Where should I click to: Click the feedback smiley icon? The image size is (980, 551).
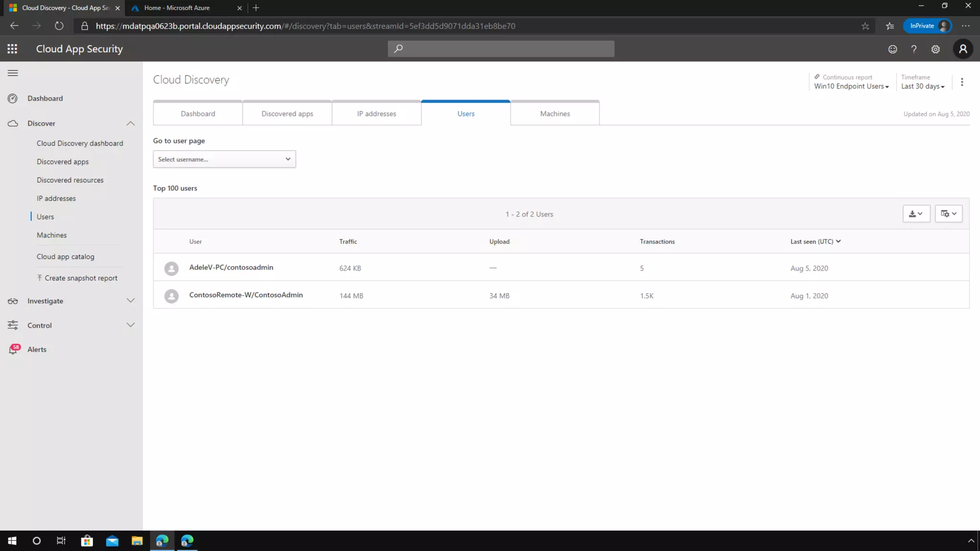[892, 49]
